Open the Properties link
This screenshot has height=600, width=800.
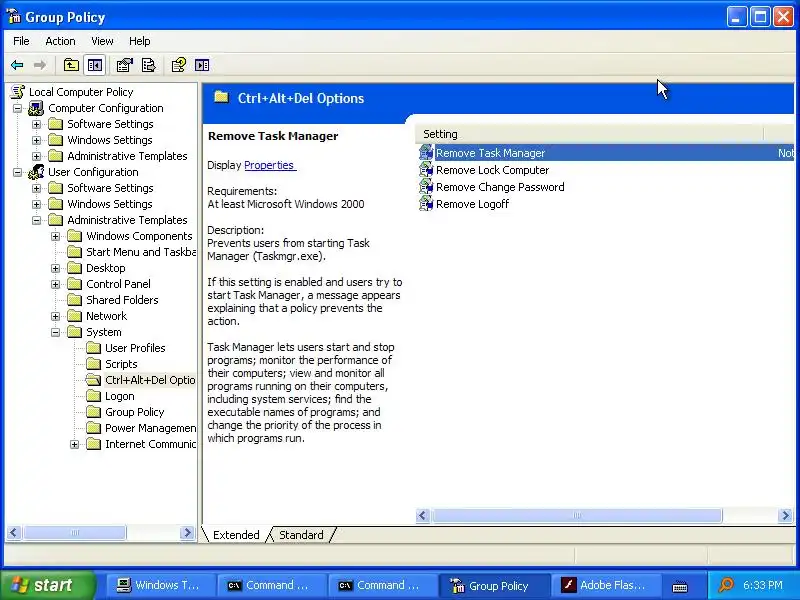[x=269, y=165]
